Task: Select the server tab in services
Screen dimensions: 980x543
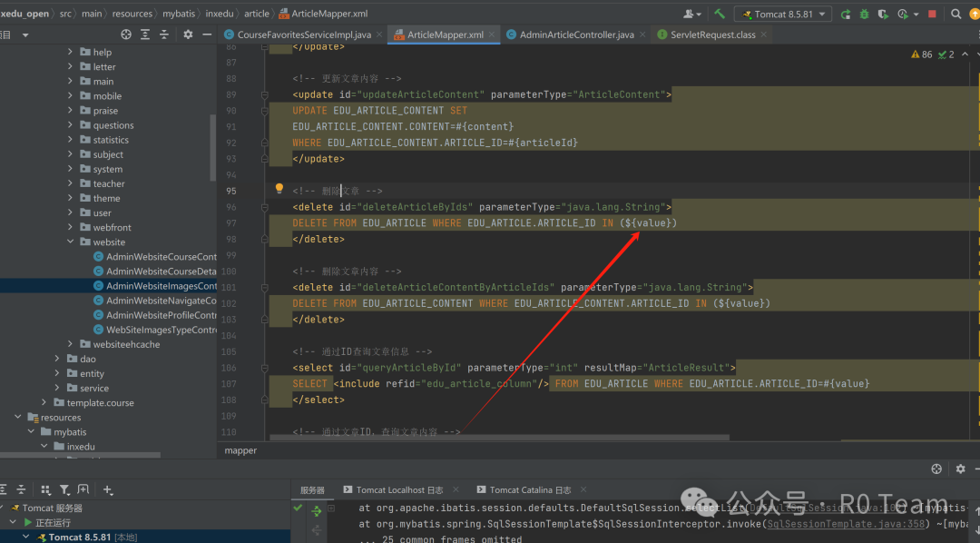Action: click(312, 490)
